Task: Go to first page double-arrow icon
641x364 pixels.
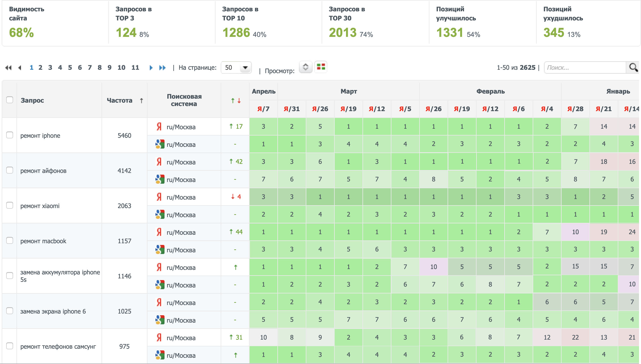Action: click(x=8, y=68)
